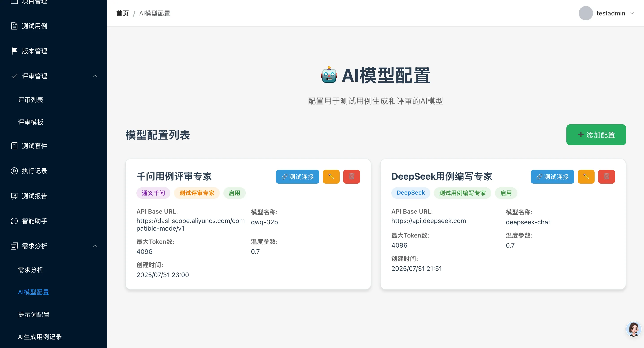Collapse the 需求分析 submenu chevron
This screenshot has width=644, height=348.
[95, 246]
